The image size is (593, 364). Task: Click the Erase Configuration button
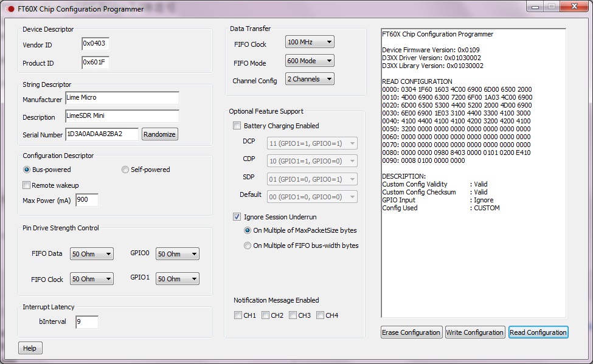412,332
